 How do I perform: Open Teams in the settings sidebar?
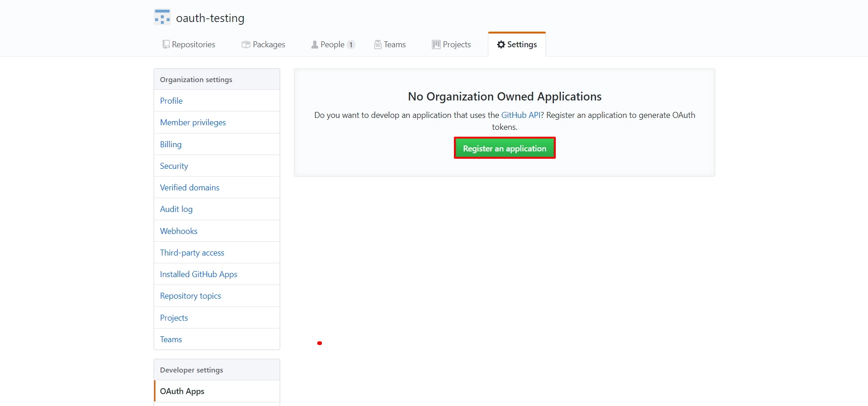coord(217,339)
